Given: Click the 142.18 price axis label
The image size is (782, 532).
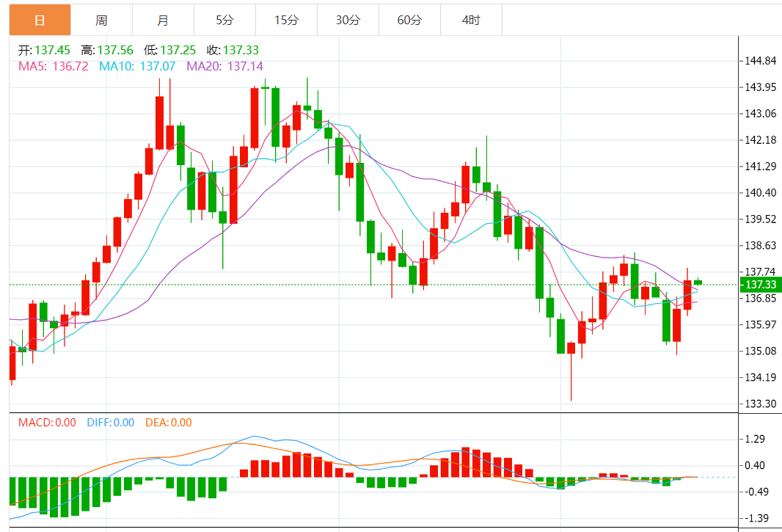Looking at the screenshot, I should coord(761,140).
